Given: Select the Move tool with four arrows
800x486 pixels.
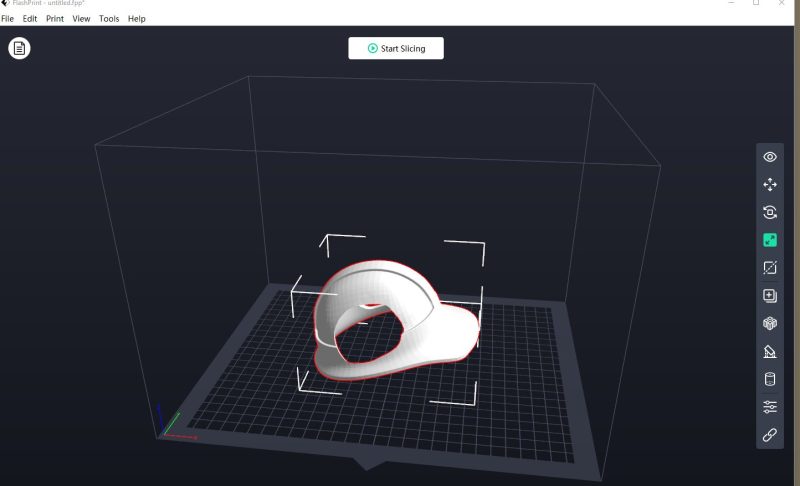Looking at the screenshot, I should [770, 185].
